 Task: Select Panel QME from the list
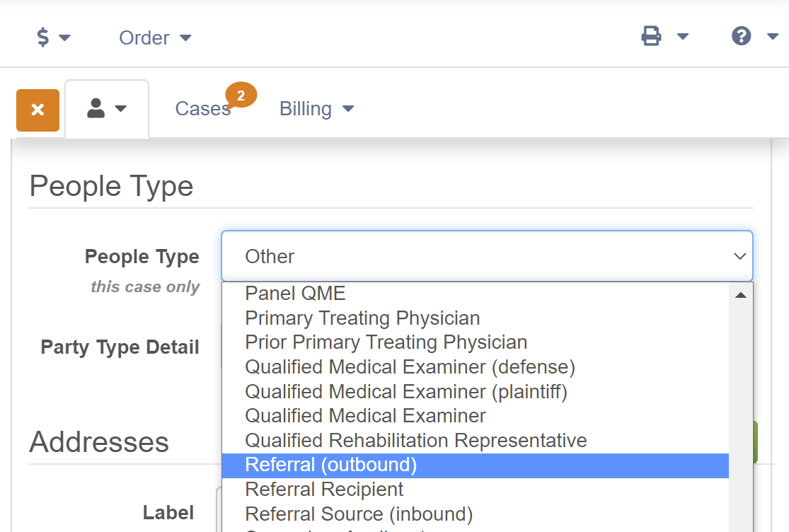(295, 293)
